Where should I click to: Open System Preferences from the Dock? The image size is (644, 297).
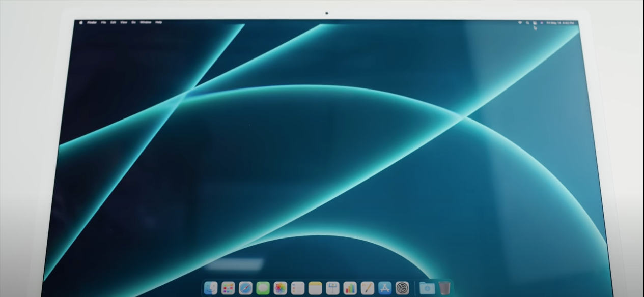pos(402,288)
